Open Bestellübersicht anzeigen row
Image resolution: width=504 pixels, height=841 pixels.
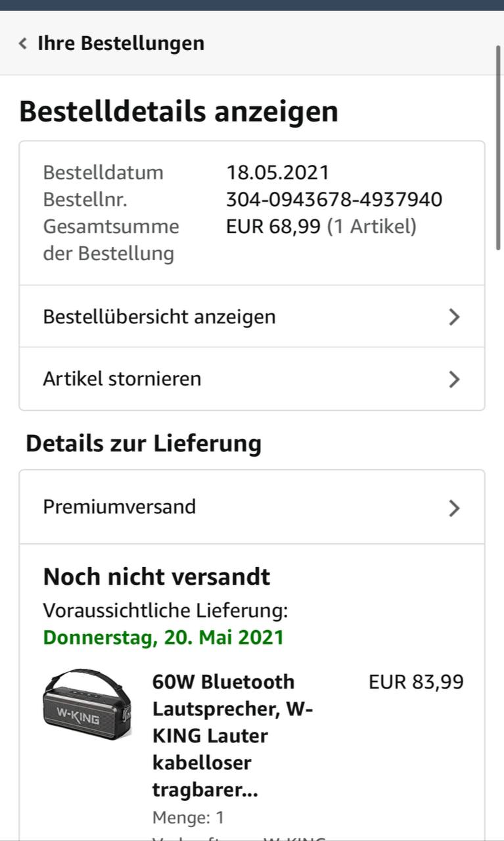159,317
